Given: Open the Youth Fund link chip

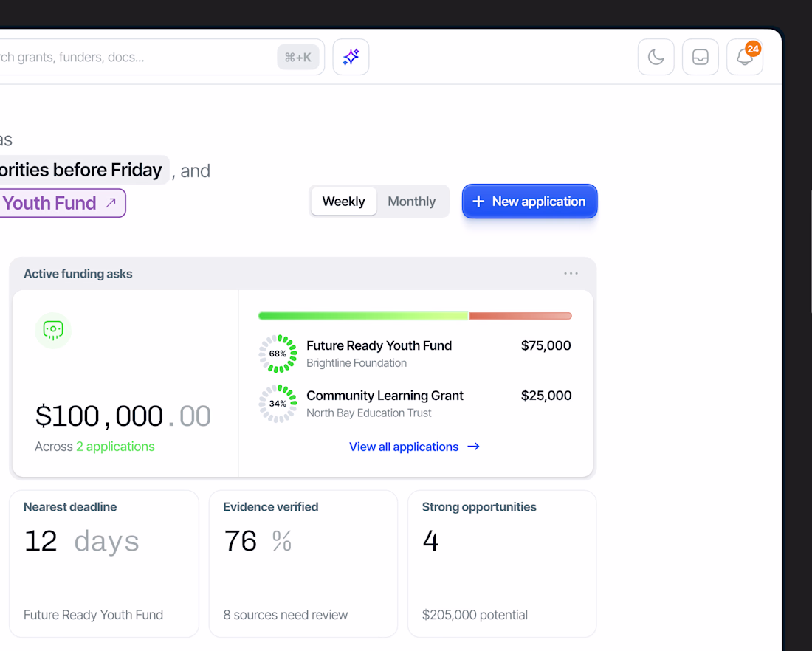Looking at the screenshot, I should tap(63, 203).
